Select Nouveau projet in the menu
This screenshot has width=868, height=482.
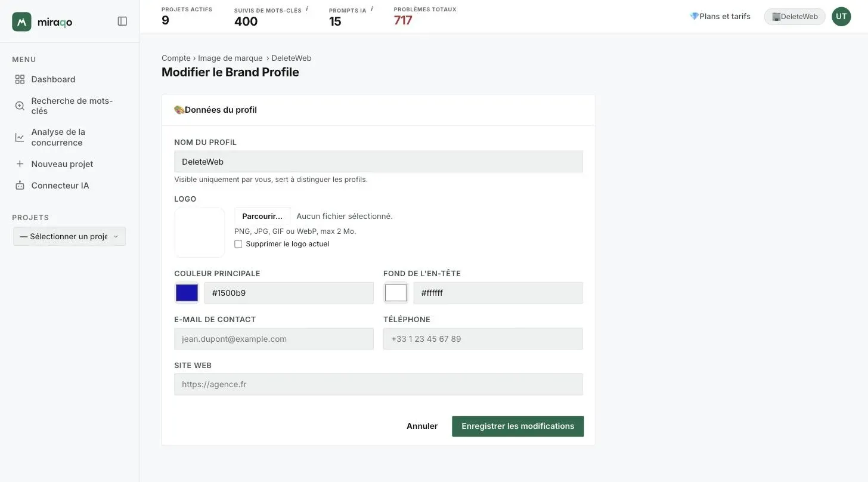click(x=62, y=164)
